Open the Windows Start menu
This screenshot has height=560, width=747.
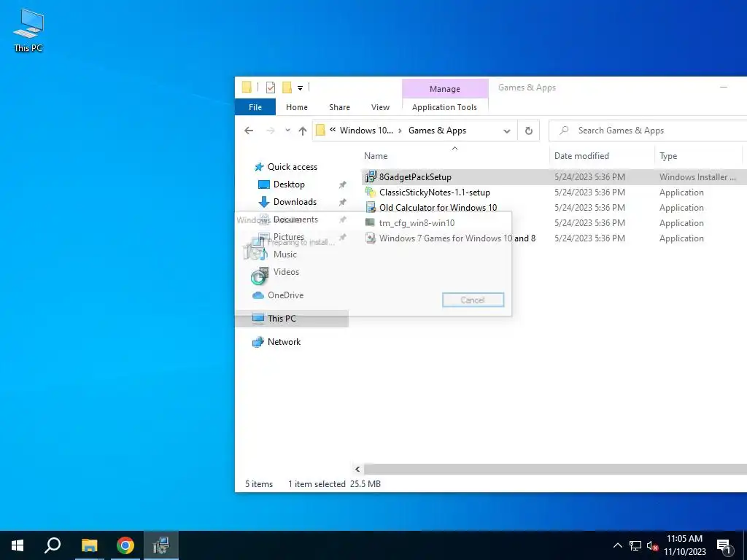coord(18,545)
